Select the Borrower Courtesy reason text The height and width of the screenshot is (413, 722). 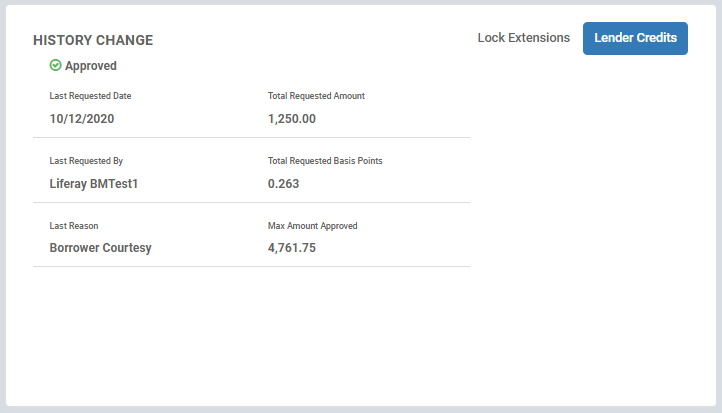tap(100, 248)
